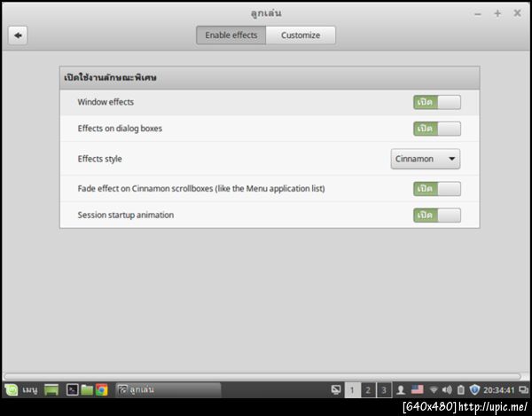The width and height of the screenshot is (532, 416).
Task: Click the 'Effects style' label
Action: pos(99,159)
